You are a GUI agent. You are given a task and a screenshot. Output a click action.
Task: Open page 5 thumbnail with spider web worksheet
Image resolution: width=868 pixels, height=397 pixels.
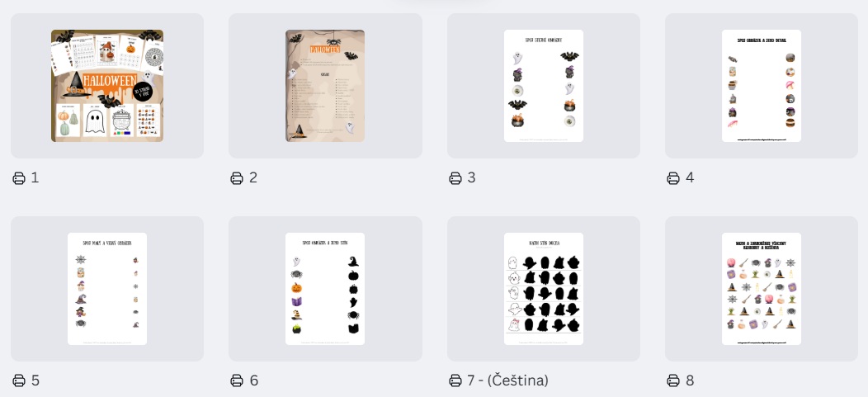coord(107,289)
